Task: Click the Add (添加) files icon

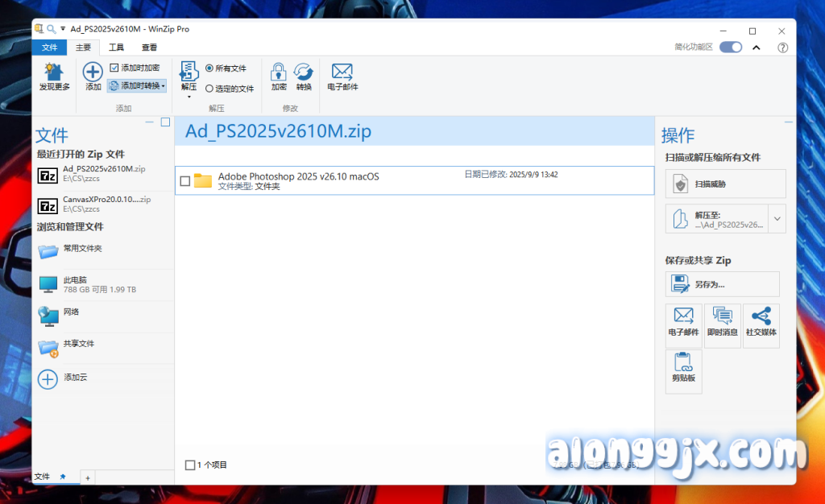Action: 93,72
